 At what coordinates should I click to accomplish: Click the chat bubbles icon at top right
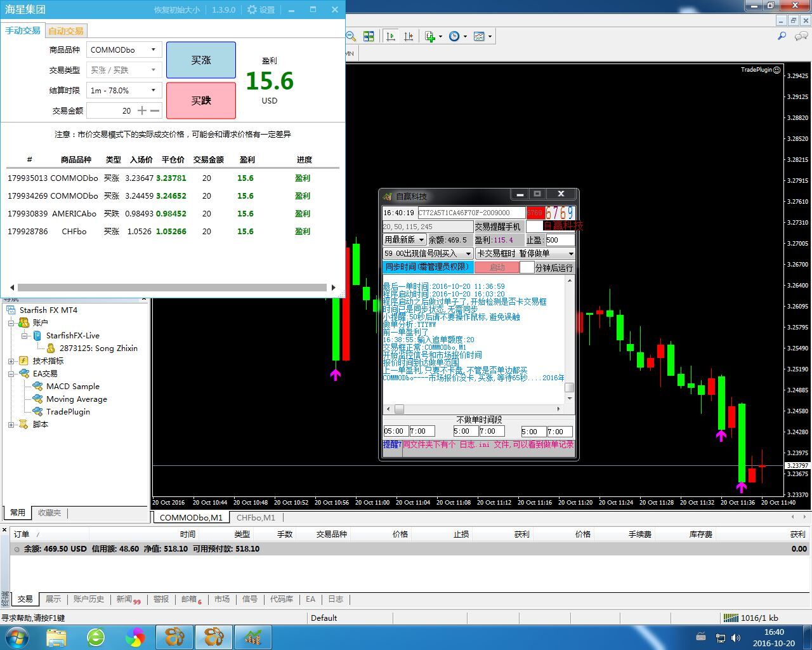tap(801, 36)
